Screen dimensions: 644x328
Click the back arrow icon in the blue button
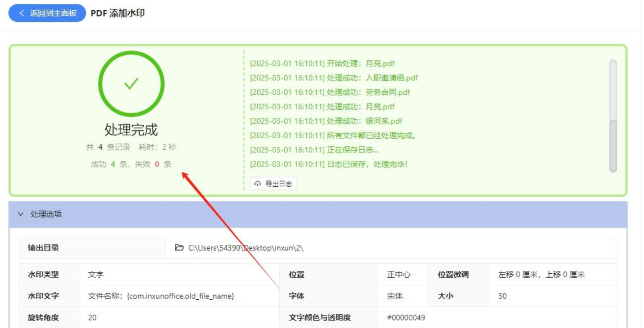[22, 13]
